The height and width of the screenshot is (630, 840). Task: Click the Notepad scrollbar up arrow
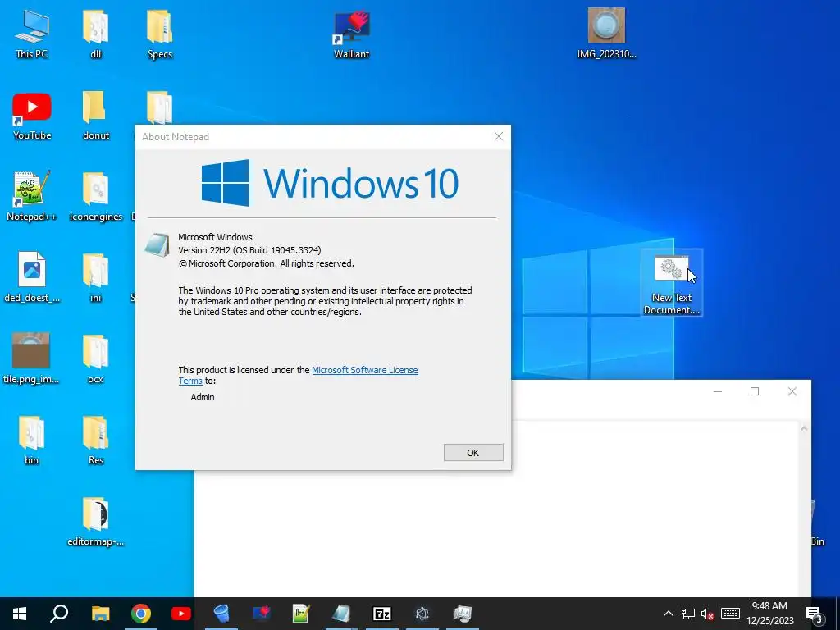click(804, 428)
